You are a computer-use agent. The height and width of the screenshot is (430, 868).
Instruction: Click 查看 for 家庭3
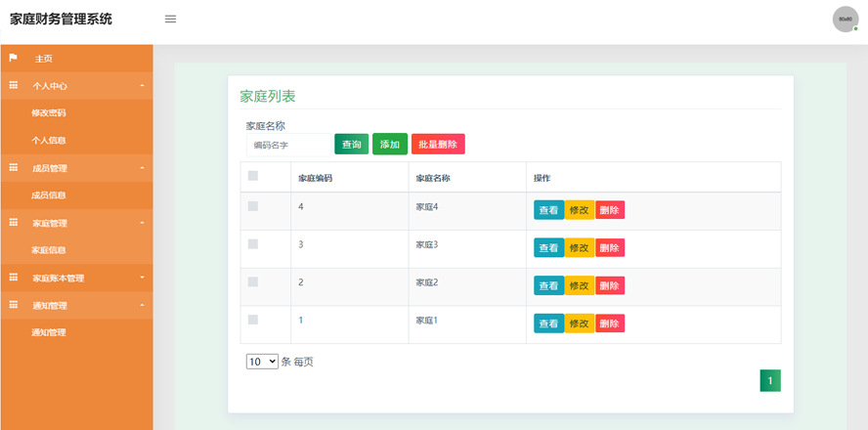point(548,247)
